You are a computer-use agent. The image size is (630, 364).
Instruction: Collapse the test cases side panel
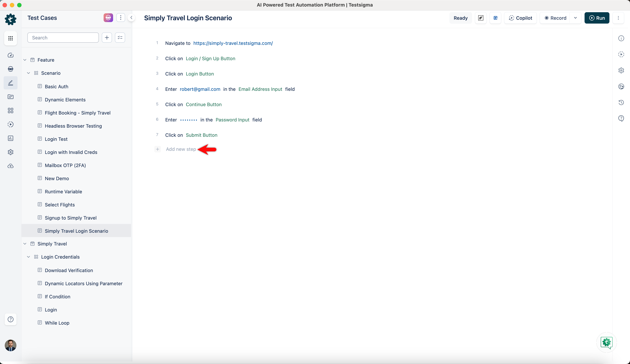131,18
